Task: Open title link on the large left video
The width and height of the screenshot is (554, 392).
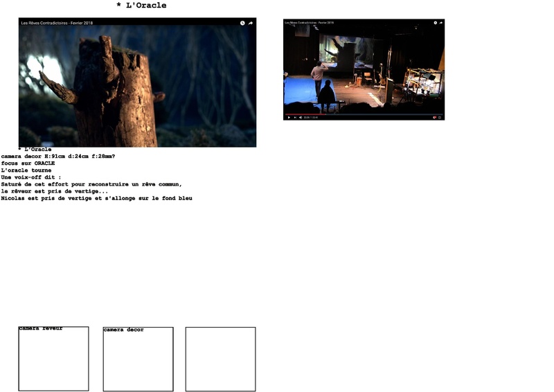Action: pyautogui.click(x=57, y=23)
